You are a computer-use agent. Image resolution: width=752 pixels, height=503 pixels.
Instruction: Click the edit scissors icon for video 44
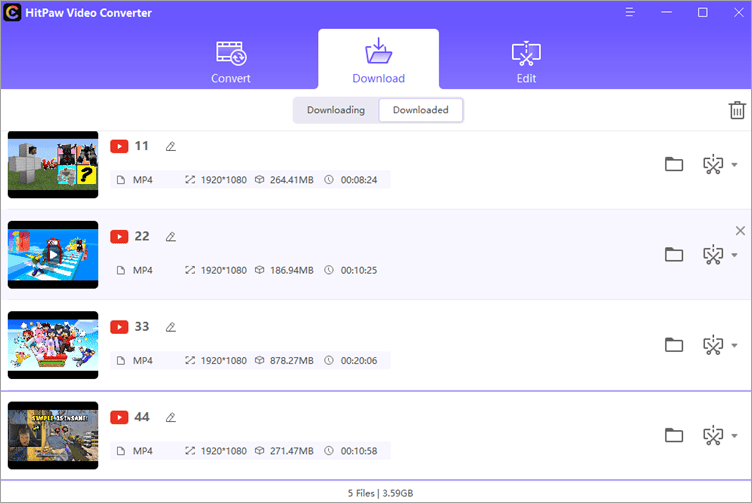tap(713, 435)
